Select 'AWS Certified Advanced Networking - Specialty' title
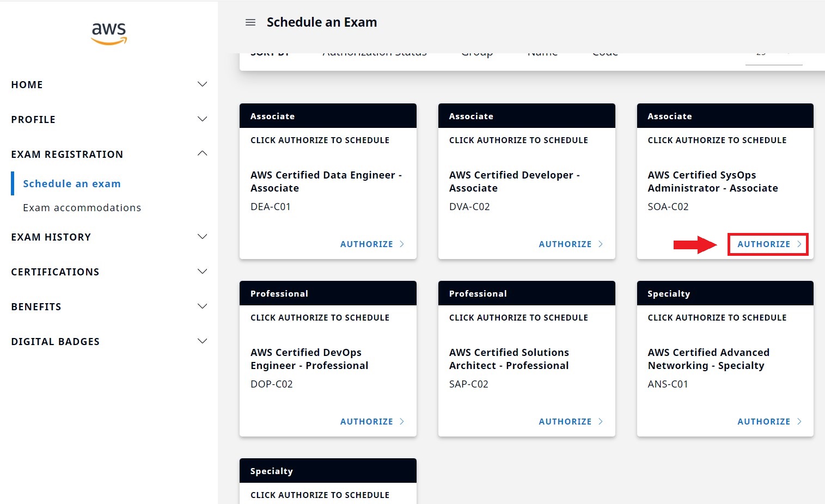825x504 pixels. 708,359
